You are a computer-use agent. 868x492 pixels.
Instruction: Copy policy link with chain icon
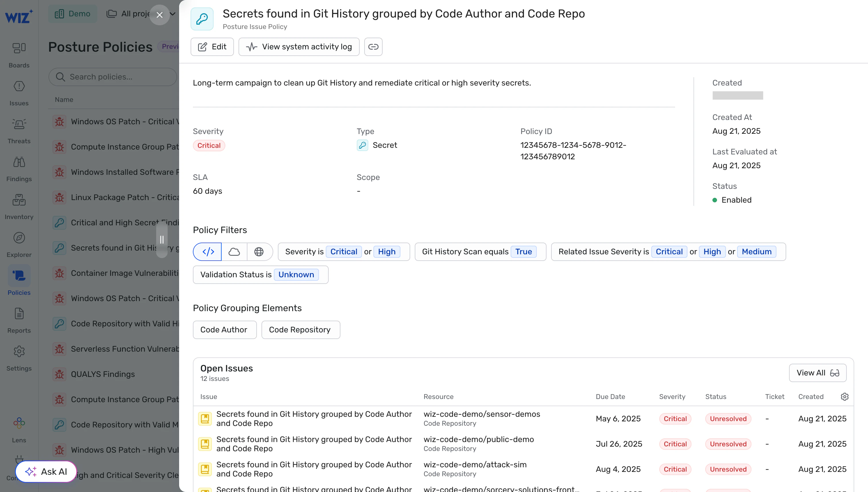(x=373, y=47)
